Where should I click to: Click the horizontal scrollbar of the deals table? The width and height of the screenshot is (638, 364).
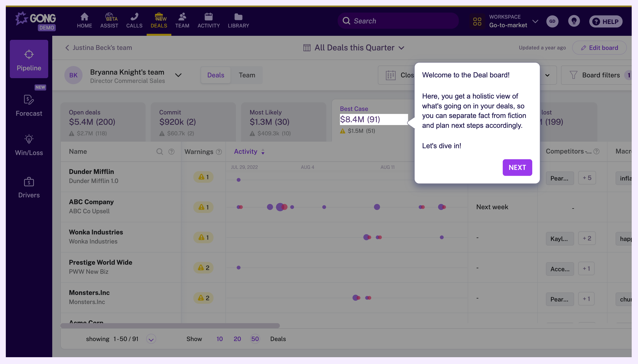[170, 326]
